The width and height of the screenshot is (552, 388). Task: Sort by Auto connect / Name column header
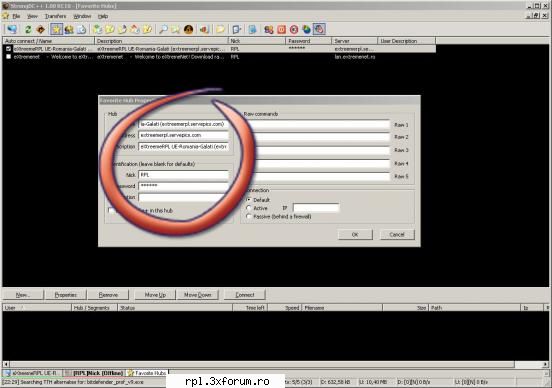tap(49, 41)
